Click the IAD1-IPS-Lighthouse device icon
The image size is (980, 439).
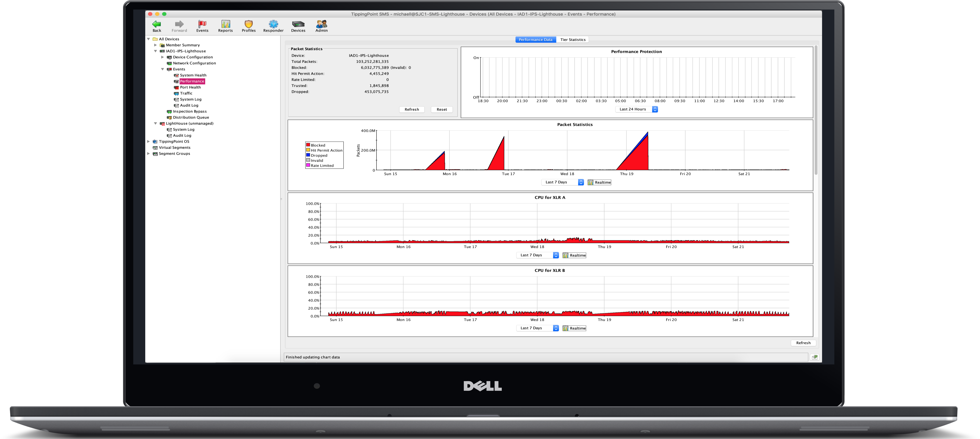[162, 51]
